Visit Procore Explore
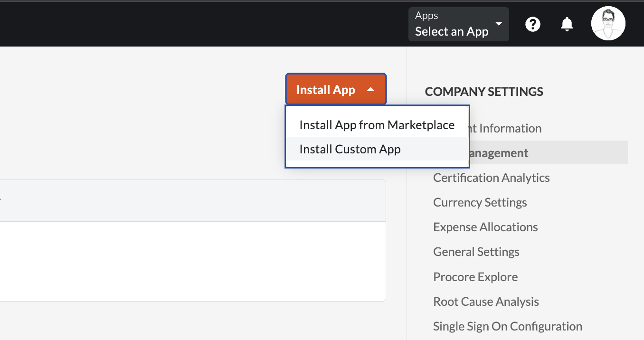Screen dimensions: 644x340 [475, 276]
